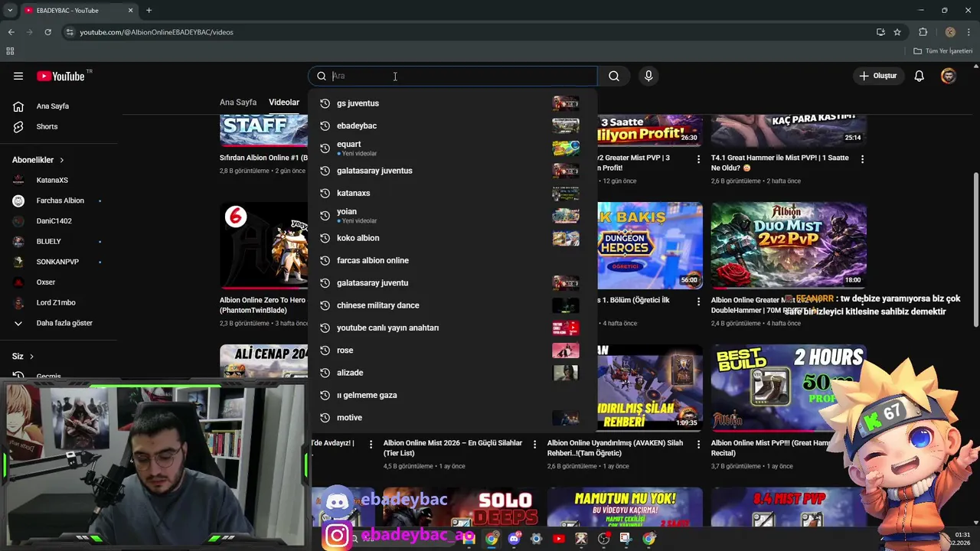Open the tab search dropdown arrow
The width and height of the screenshot is (980, 551).
[9, 11]
